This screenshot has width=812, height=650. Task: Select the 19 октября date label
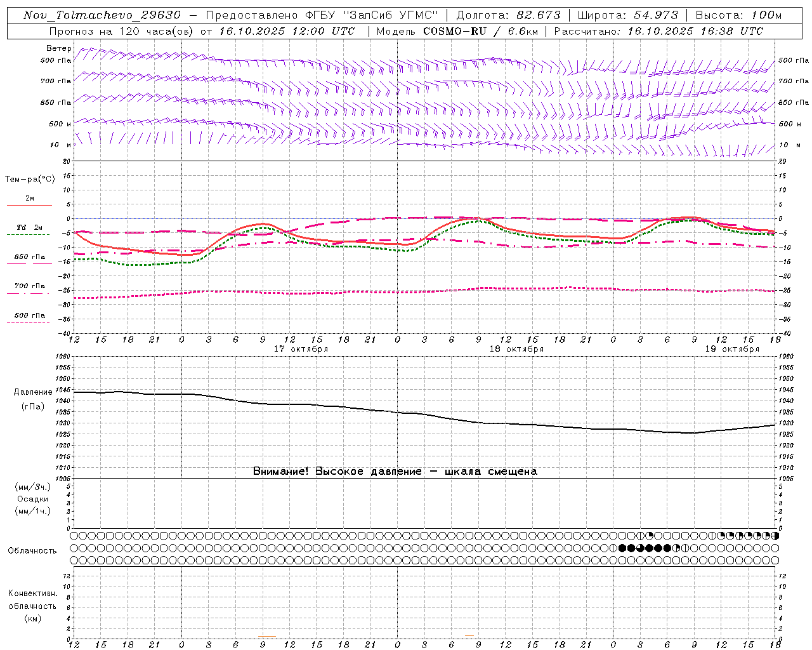click(x=732, y=349)
